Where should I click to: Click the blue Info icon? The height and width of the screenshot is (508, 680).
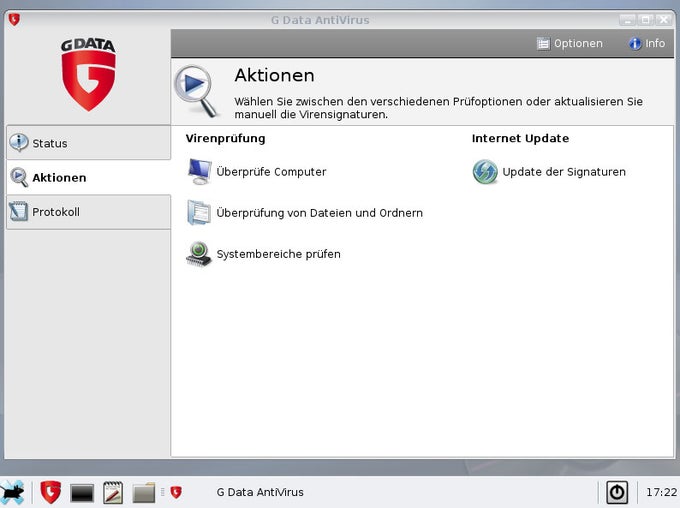click(635, 43)
